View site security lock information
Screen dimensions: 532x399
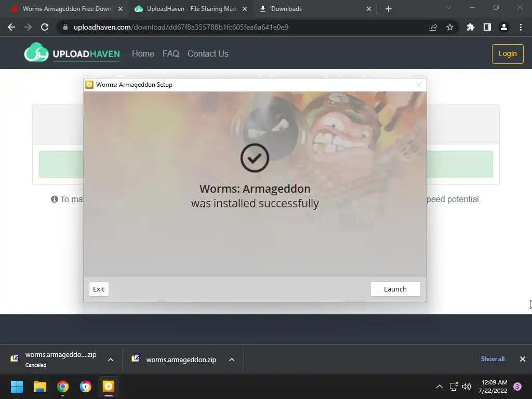65,27
